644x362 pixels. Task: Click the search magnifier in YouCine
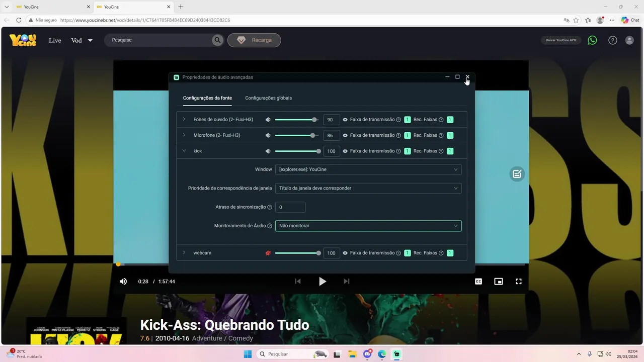coord(217,40)
